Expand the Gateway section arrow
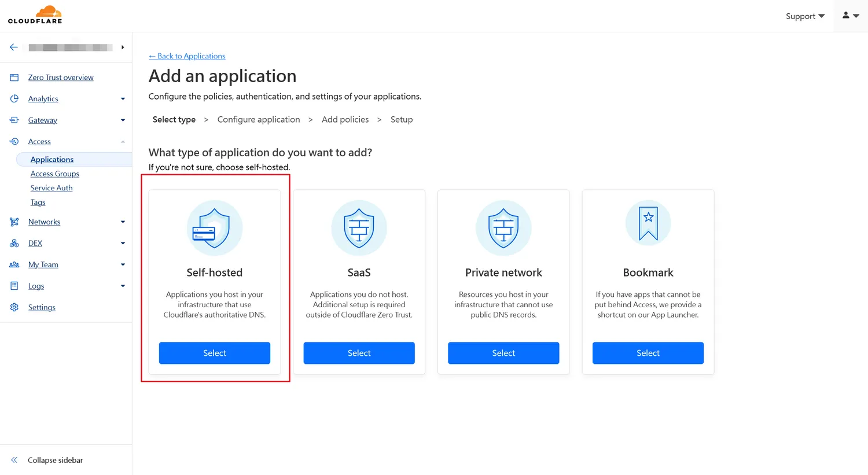The height and width of the screenshot is (475, 868). click(123, 120)
